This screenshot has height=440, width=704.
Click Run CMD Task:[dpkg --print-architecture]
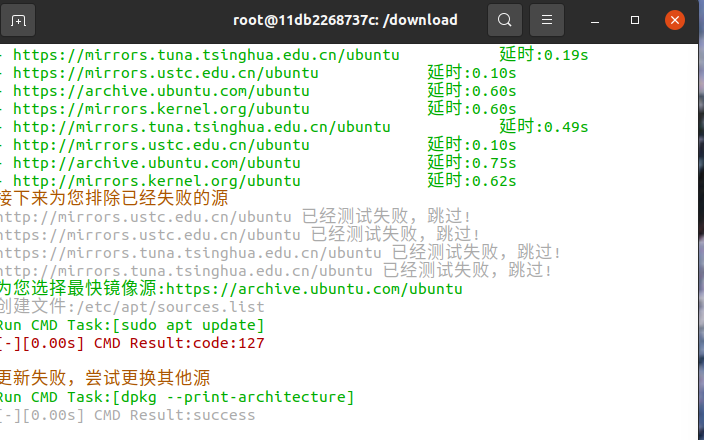177,397
